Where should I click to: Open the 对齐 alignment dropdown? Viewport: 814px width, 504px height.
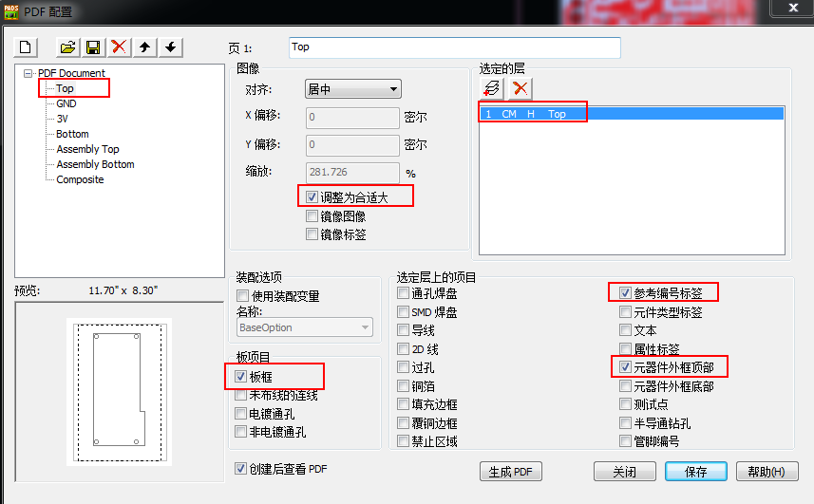click(x=353, y=89)
